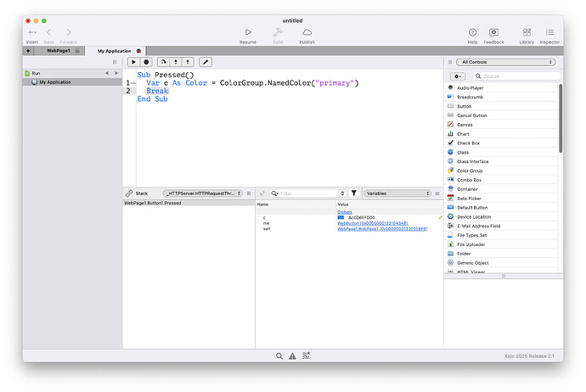Viewport: 586px width, 392px height.
Task: Open the Inspector panel
Action: 549,32
